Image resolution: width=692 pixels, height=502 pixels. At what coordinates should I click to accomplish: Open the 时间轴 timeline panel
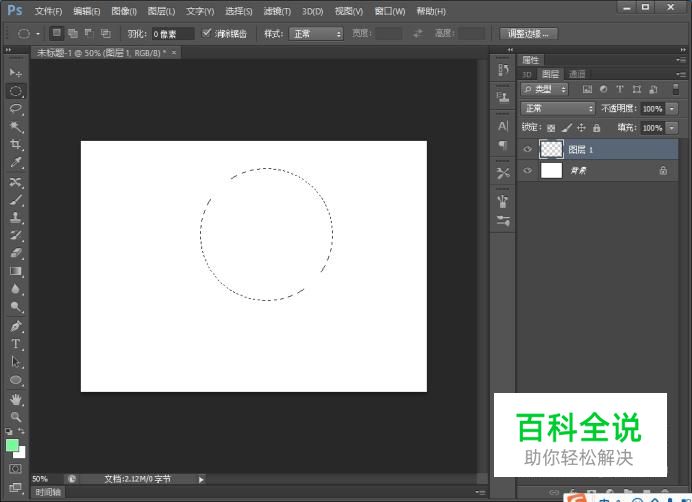point(47,492)
